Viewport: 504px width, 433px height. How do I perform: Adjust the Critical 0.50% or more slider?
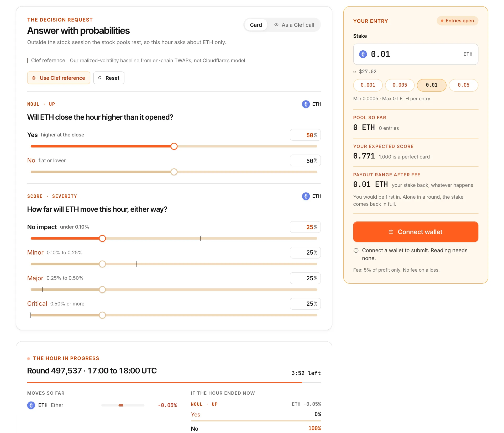[x=174, y=315]
